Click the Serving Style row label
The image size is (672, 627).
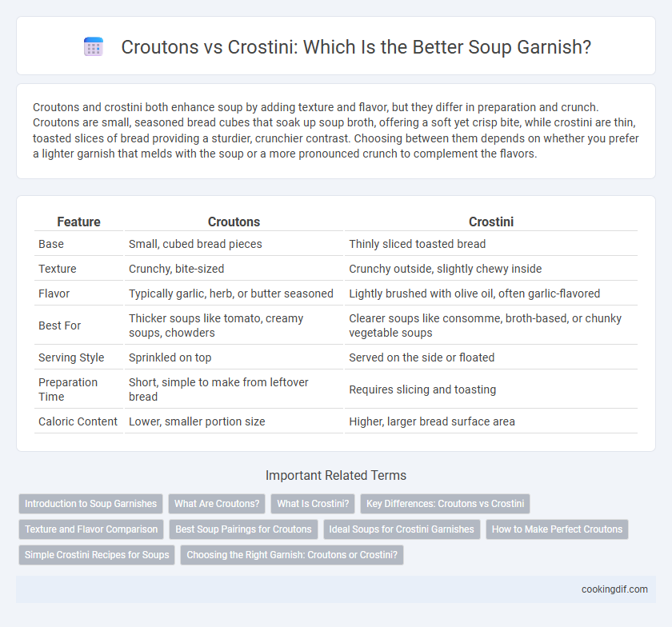(x=71, y=357)
